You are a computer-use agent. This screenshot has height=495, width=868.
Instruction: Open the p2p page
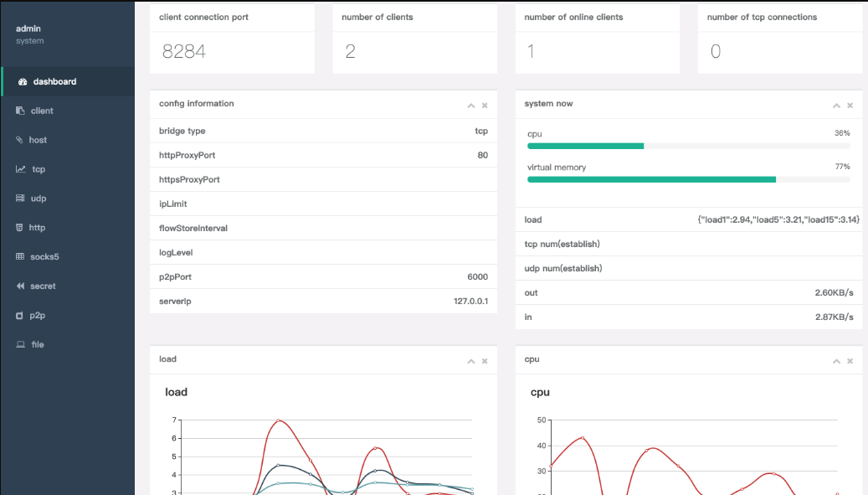coord(68,315)
